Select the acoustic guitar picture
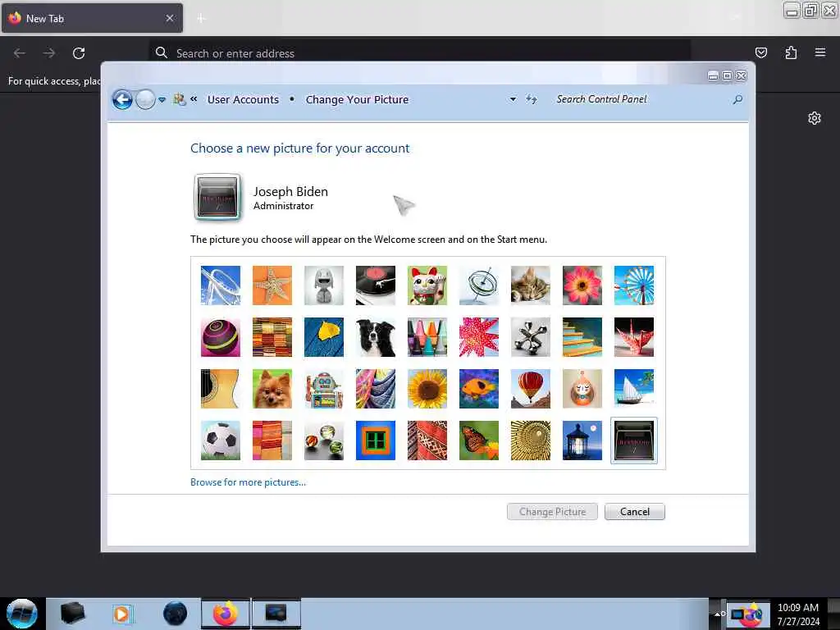 click(221, 389)
